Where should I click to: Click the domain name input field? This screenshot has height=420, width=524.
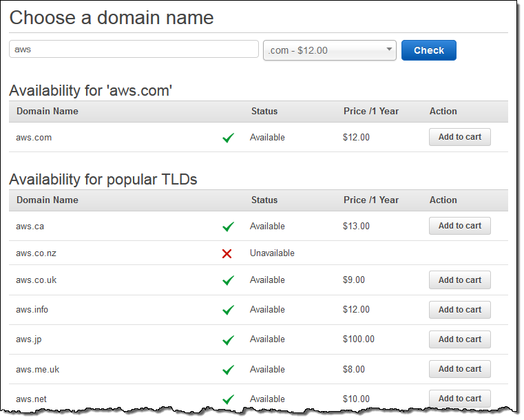tap(134, 50)
